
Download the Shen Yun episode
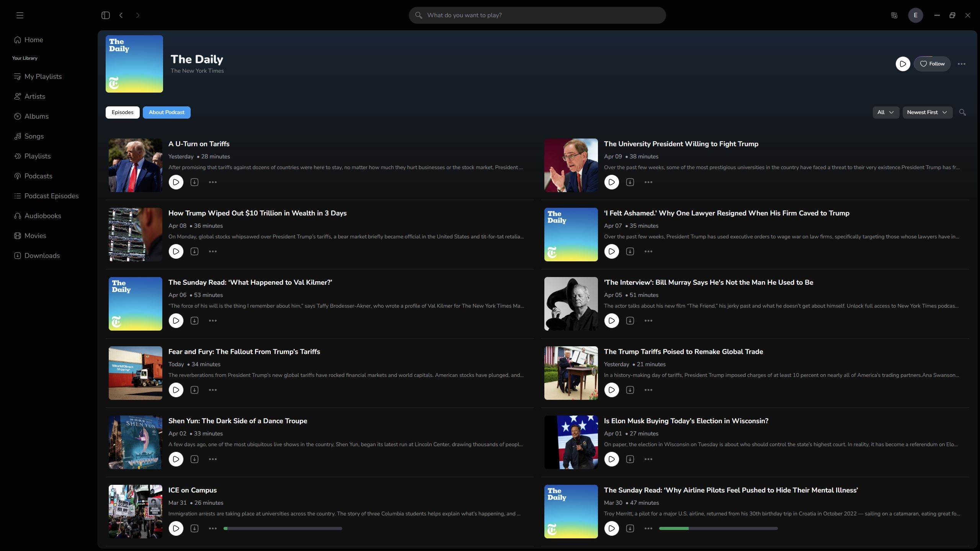click(194, 459)
